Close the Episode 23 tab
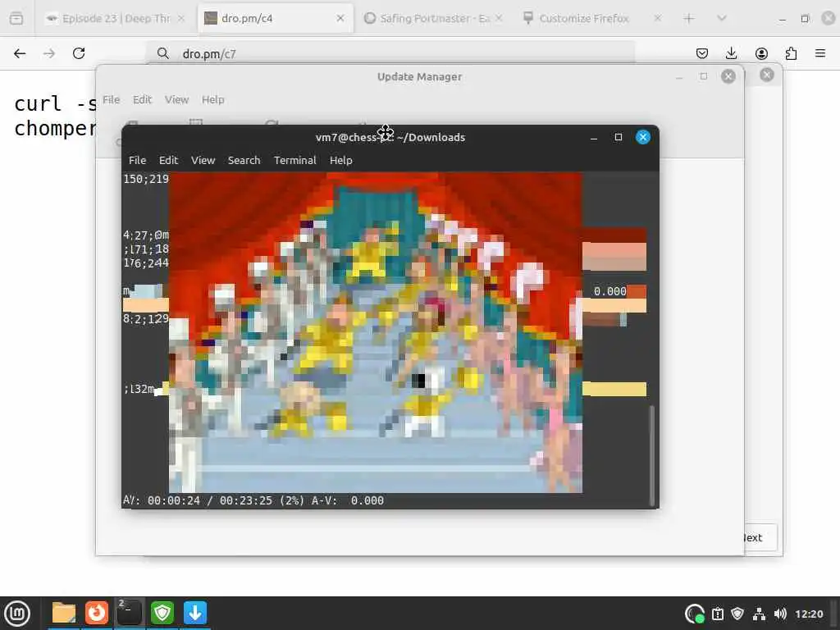 click(x=181, y=18)
